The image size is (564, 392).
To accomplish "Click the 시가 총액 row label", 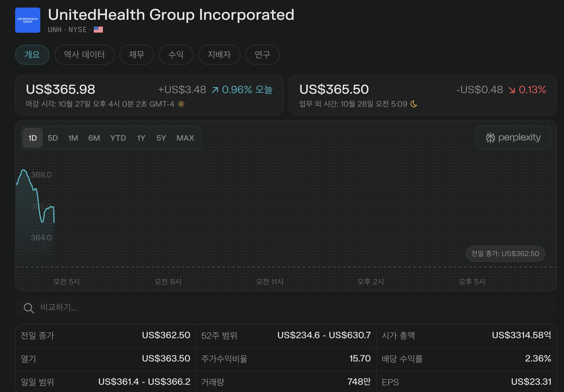I will [398, 336].
